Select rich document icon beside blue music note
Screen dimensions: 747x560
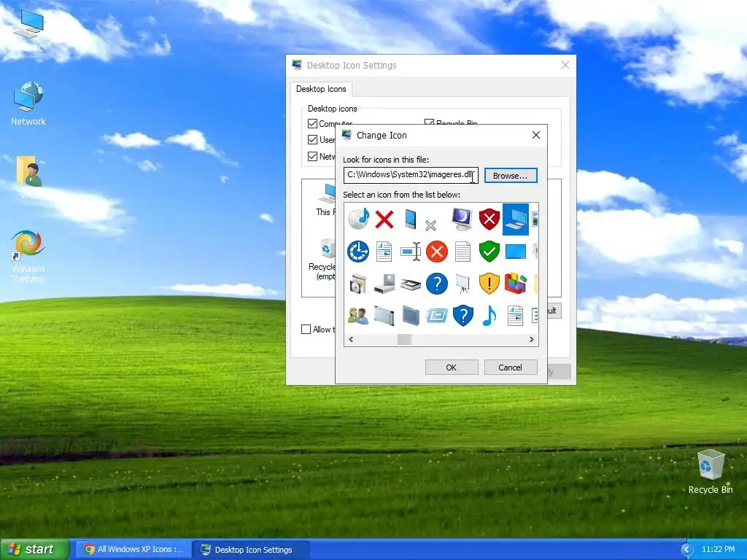click(x=516, y=316)
